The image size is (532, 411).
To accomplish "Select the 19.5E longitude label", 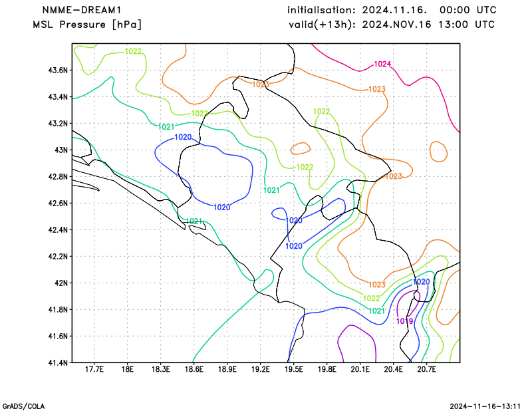I will coord(293,369).
